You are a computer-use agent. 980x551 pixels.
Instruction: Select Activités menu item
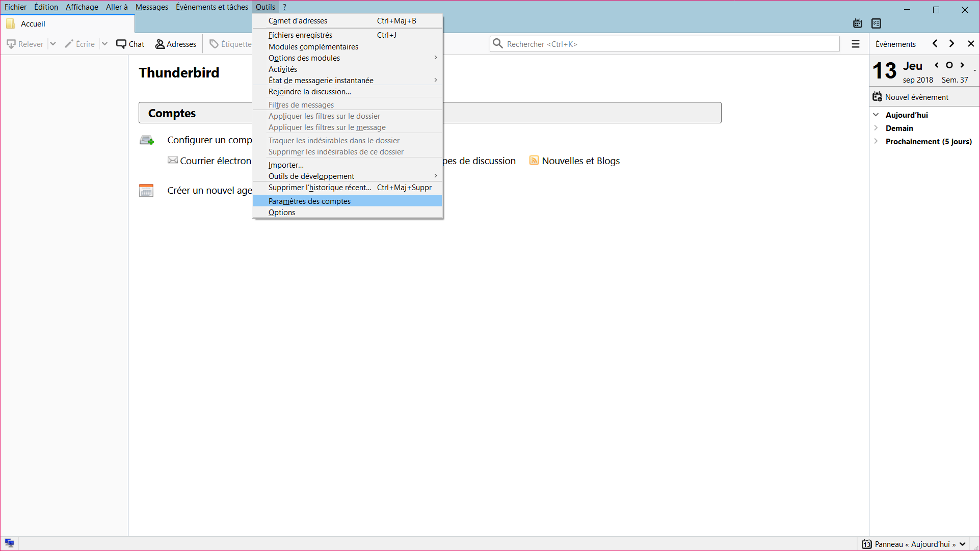(348, 69)
